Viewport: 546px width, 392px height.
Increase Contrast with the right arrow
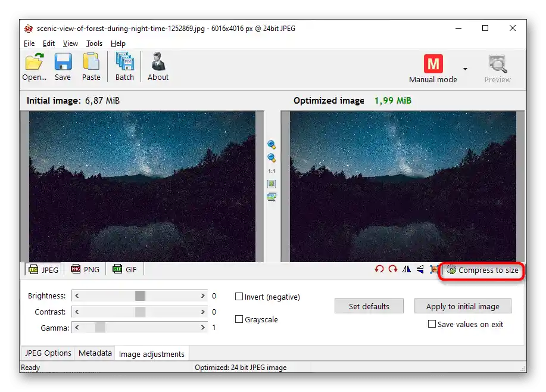coord(202,312)
